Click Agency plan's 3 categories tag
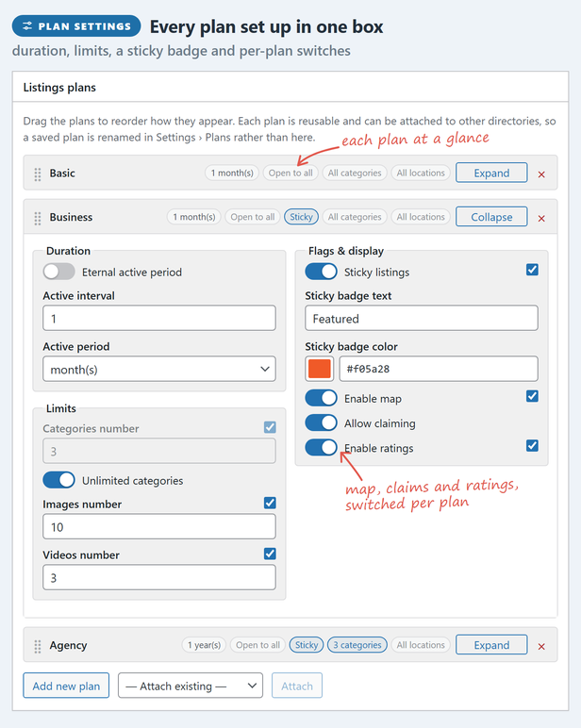The height and width of the screenshot is (728, 581). (357, 645)
